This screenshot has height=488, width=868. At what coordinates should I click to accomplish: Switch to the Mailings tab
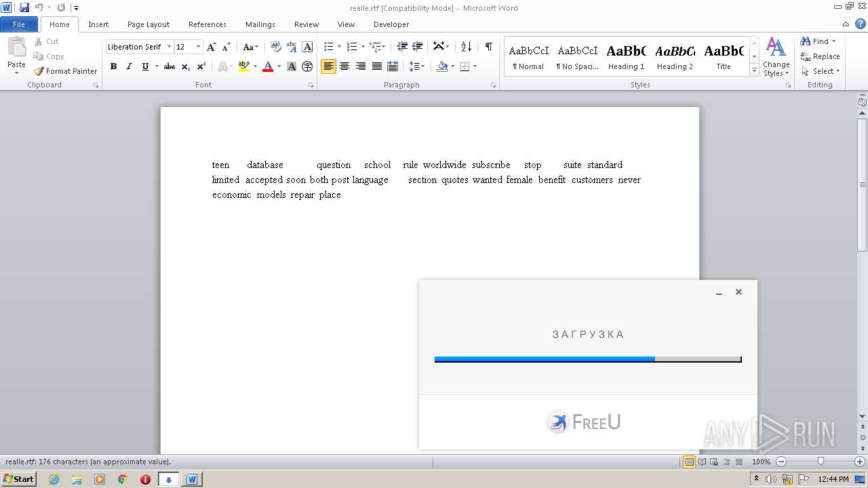tap(260, 24)
